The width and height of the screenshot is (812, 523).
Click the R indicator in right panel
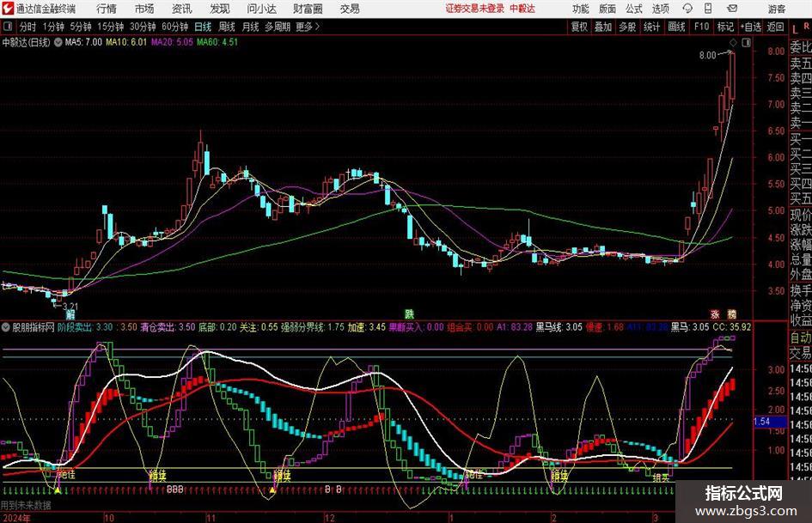pyautogui.click(x=806, y=26)
